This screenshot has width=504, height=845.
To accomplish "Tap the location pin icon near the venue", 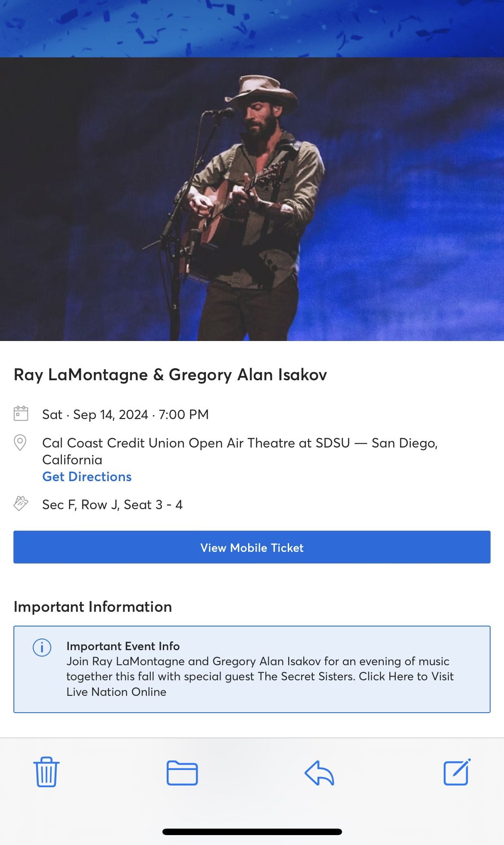I will coord(20,442).
